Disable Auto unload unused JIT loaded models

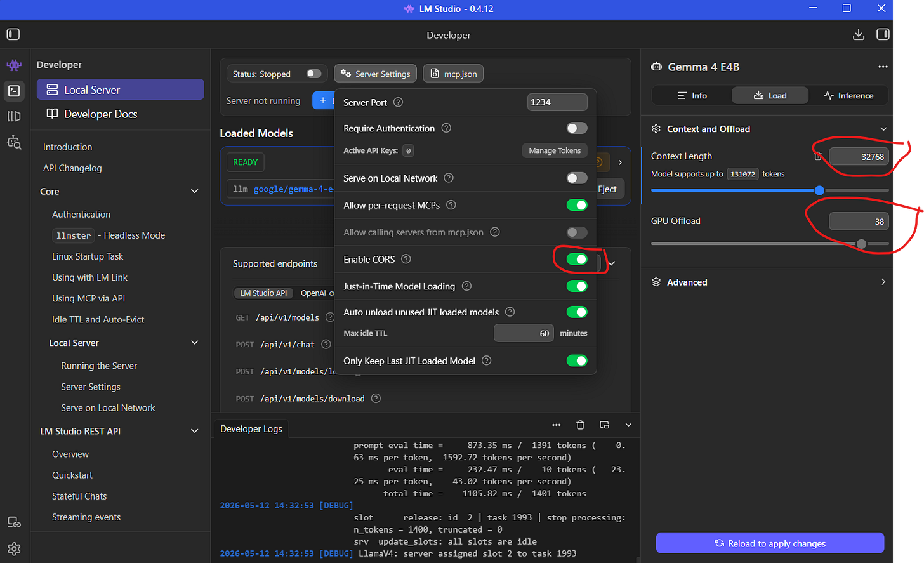pos(577,312)
